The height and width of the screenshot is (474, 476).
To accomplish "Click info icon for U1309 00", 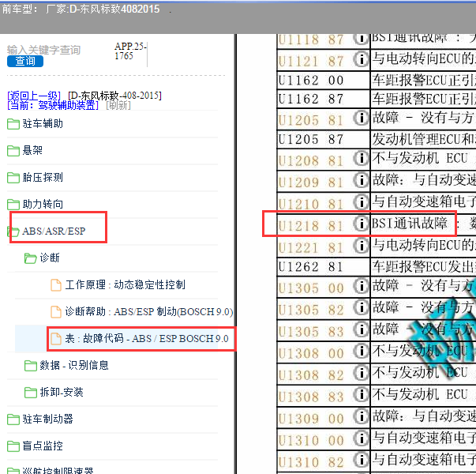I will pyautogui.click(x=361, y=416).
